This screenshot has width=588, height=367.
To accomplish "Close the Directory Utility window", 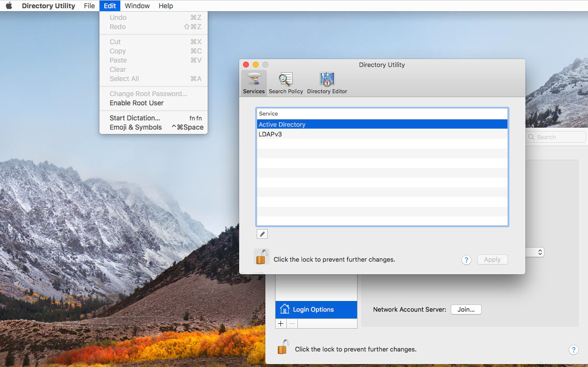I will pyautogui.click(x=246, y=65).
